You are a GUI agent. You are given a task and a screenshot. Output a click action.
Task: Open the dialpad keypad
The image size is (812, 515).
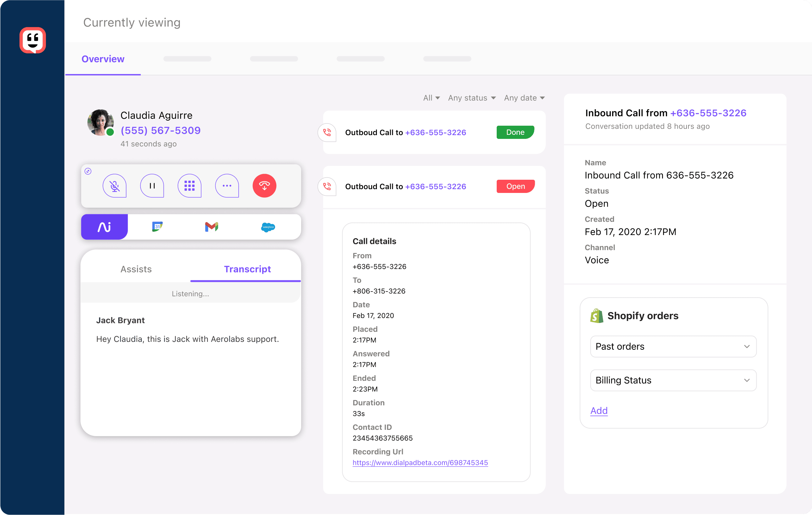pyautogui.click(x=190, y=186)
